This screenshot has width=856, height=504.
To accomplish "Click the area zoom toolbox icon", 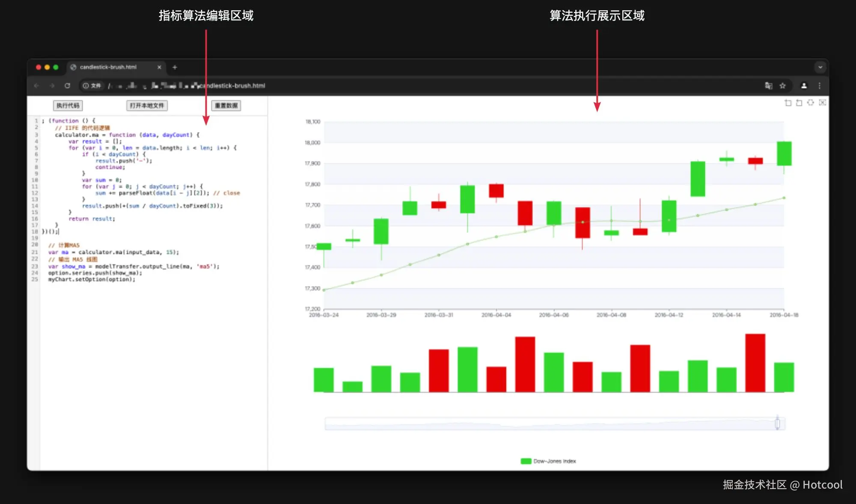I will point(788,103).
